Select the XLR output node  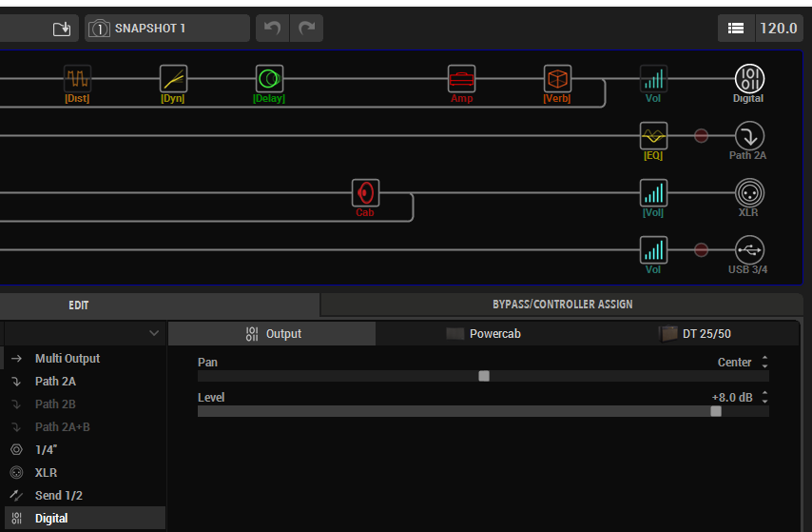pos(748,193)
